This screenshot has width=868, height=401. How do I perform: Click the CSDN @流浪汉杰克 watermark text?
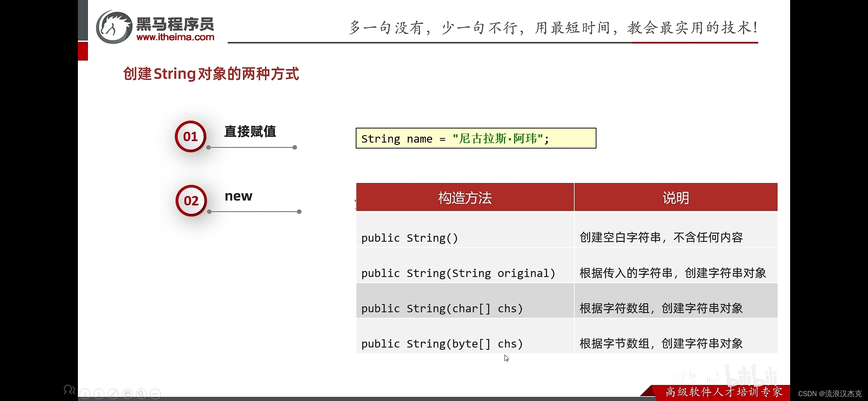pyautogui.click(x=830, y=394)
